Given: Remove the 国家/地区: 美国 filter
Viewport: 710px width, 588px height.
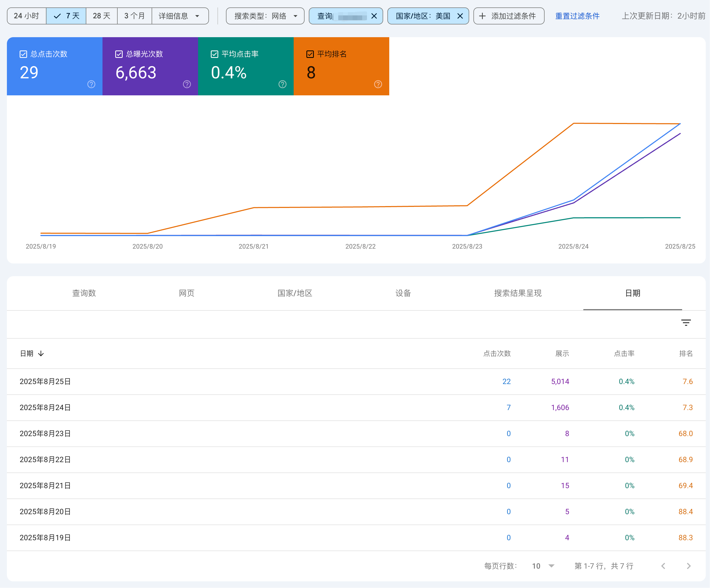Looking at the screenshot, I should [x=460, y=16].
